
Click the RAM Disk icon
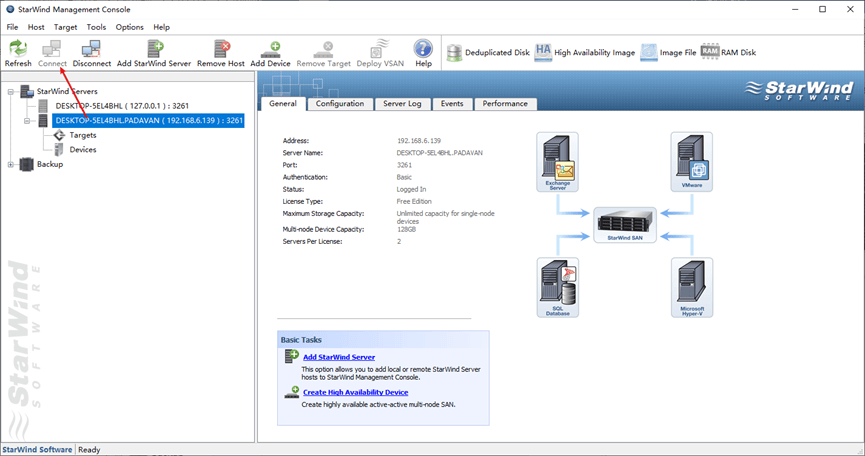[x=710, y=51]
